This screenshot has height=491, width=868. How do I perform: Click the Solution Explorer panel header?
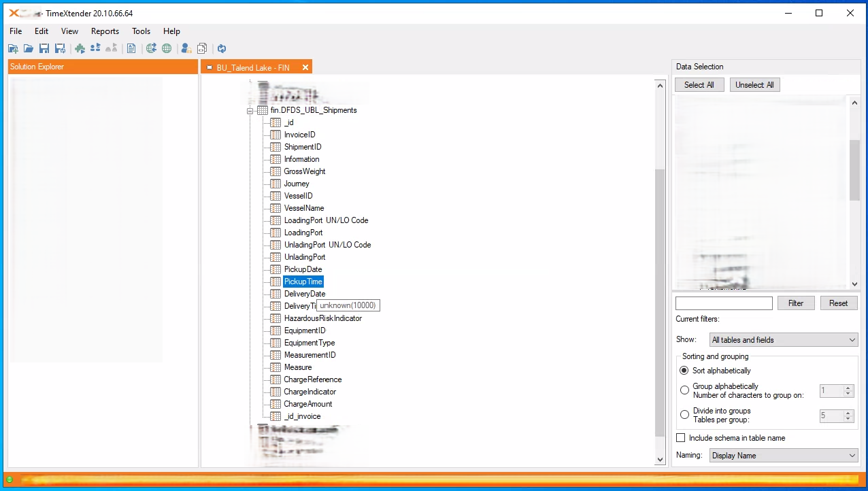103,67
